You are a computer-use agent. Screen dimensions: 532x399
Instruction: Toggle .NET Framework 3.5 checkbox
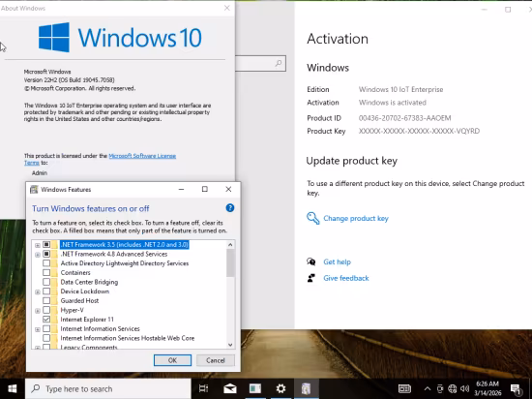[x=46, y=244]
